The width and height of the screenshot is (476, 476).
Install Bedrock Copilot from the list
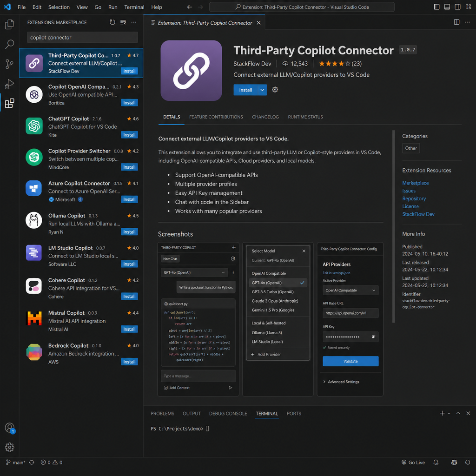click(129, 362)
